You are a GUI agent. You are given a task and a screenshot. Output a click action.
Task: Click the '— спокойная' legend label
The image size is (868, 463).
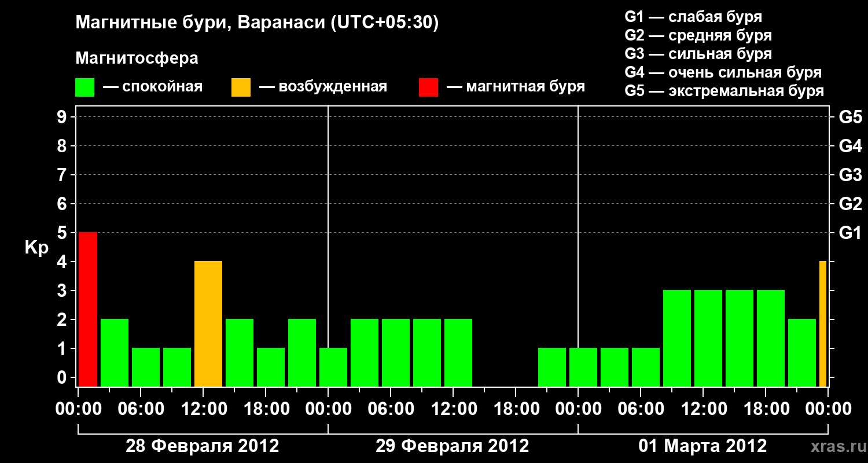pyautogui.click(x=152, y=87)
